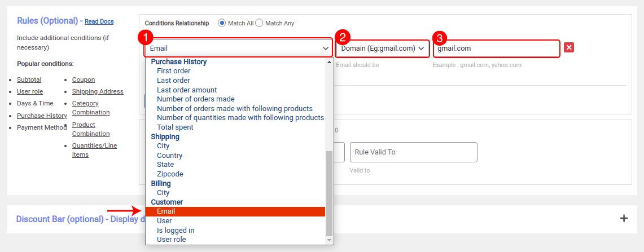Click the User role popular condition link

tap(30, 91)
